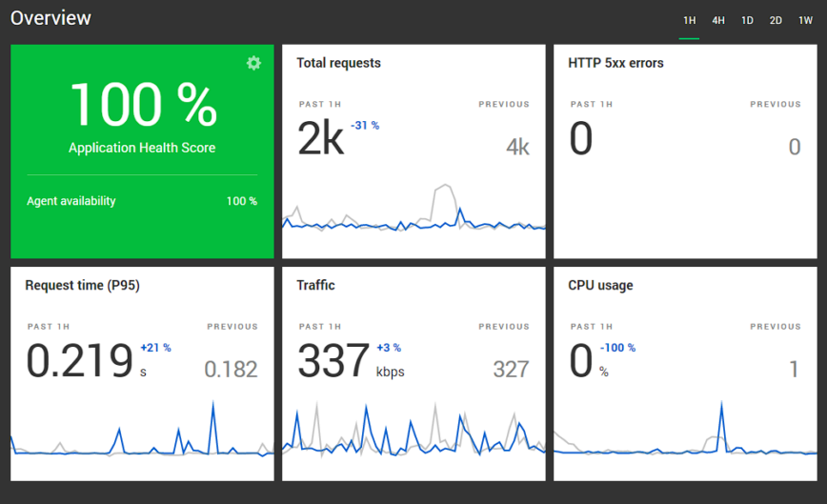The image size is (827, 504).
Task: Open the Total requests card title
Action: tap(338, 63)
